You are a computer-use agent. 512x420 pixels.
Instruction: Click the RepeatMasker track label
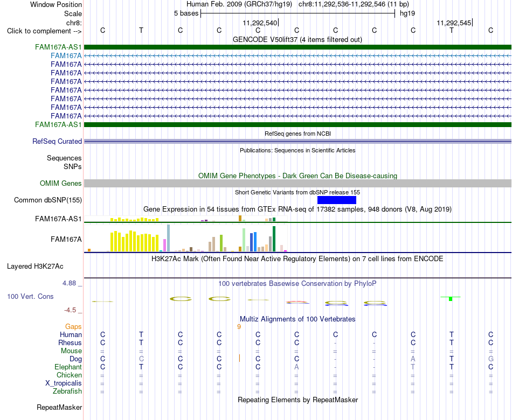59,407
